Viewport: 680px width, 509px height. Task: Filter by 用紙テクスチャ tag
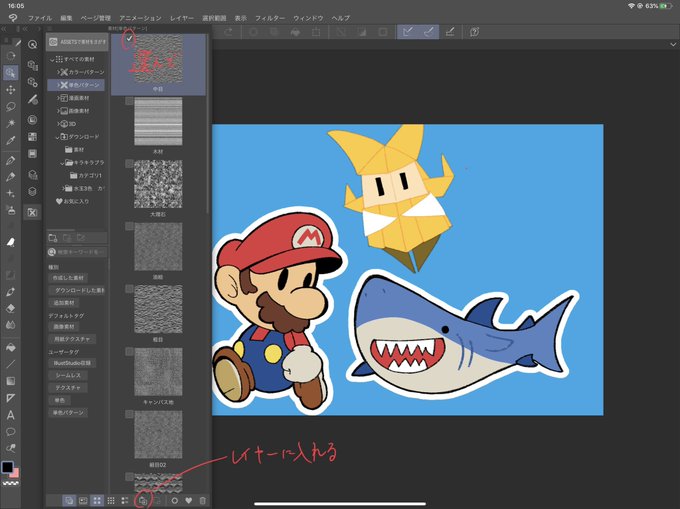[72, 339]
